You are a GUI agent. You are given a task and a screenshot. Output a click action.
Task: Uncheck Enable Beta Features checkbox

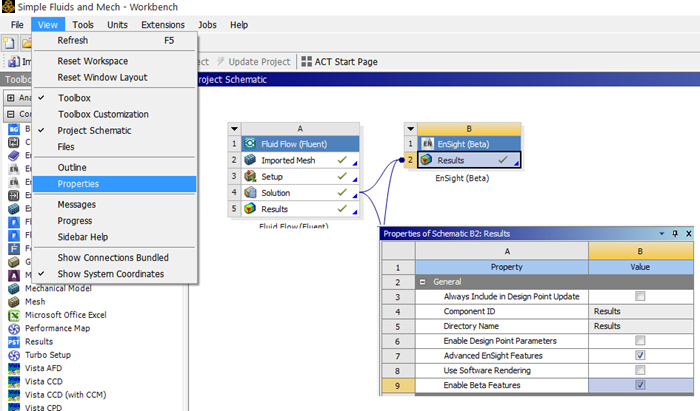point(640,385)
